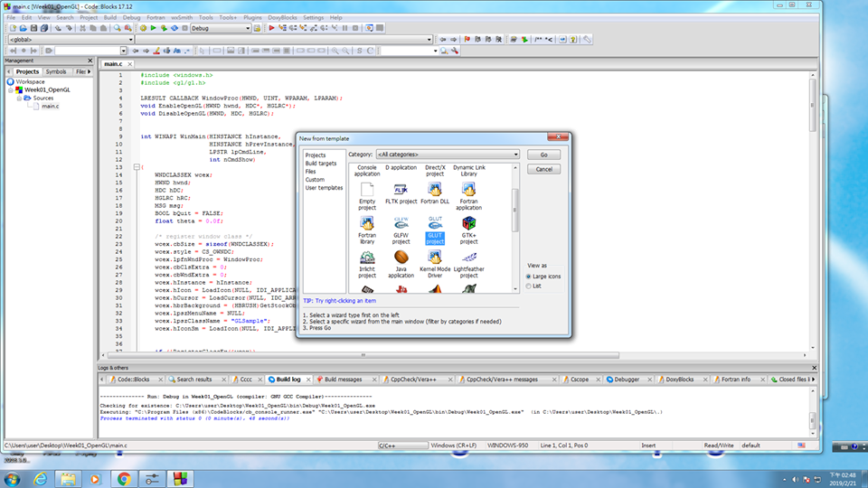
Task: Choose the GTK+ project template
Action: tap(468, 230)
